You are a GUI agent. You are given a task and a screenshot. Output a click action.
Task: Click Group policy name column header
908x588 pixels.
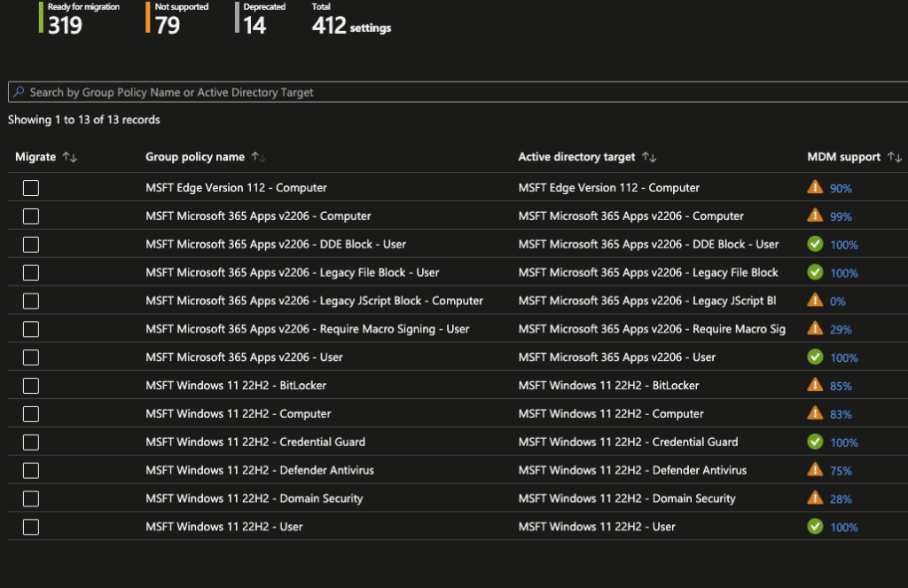click(x=194, y=157)
